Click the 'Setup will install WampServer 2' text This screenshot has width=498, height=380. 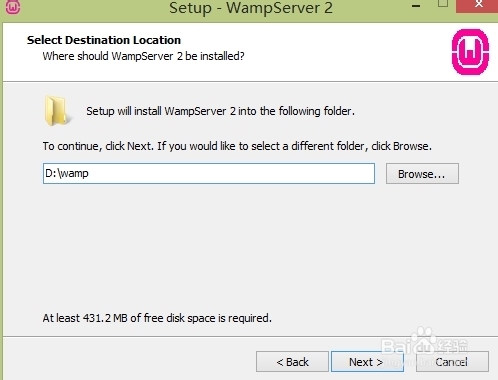[x=220, y=111]
